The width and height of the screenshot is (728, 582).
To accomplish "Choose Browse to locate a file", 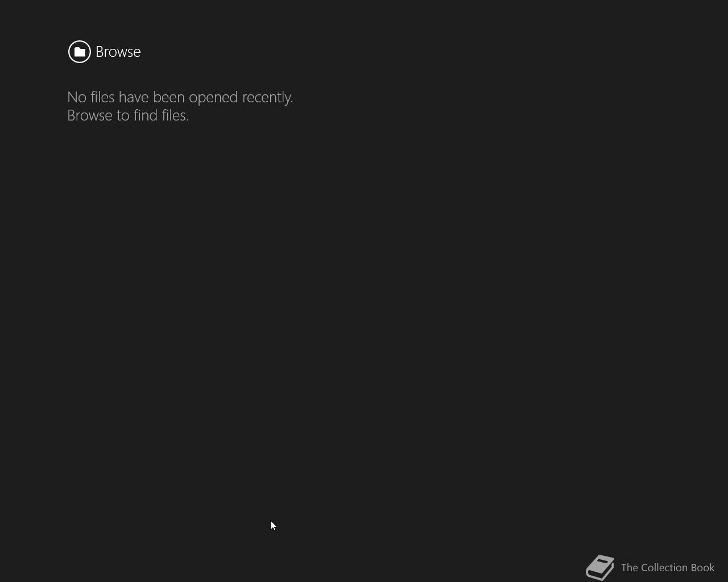I will (x=118, y=52).
